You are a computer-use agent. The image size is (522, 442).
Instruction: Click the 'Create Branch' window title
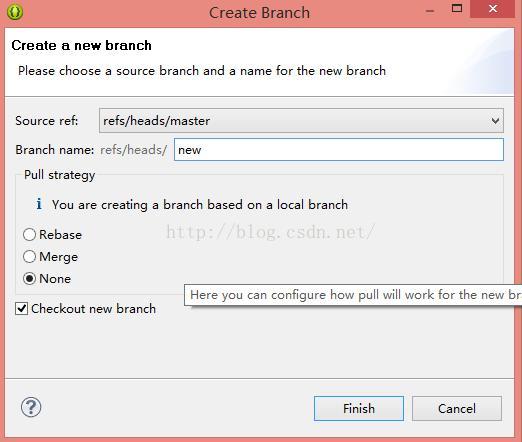(x=259, y=13)
